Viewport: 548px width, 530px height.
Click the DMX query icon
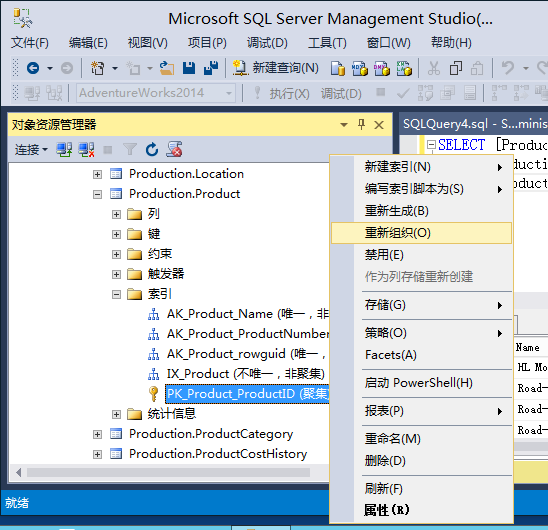pyautogui.click(x=382, y=68)
